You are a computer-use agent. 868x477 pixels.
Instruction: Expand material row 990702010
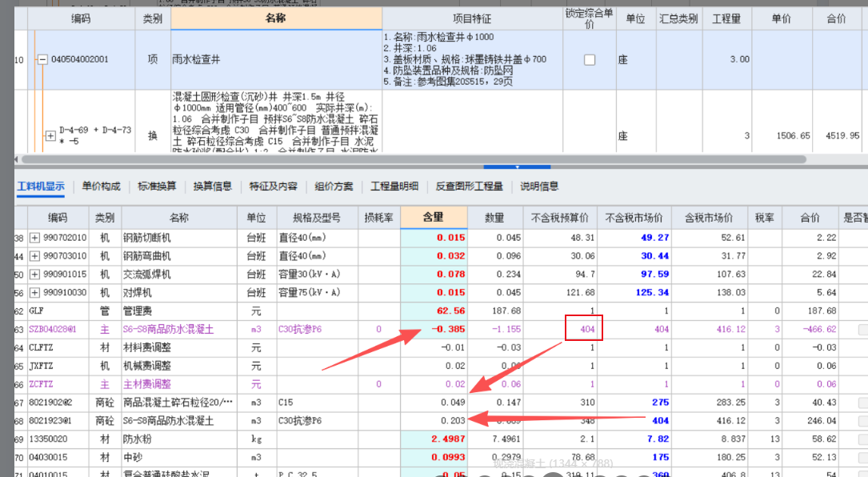pyautogui.click(x=34, y=238)
